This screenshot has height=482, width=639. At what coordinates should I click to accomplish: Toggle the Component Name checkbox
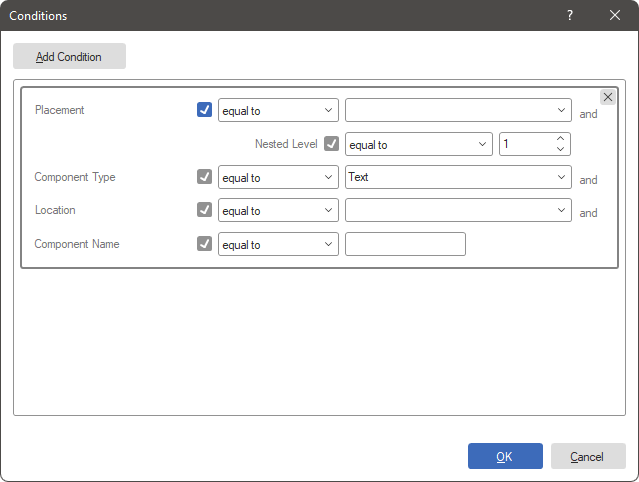[x=205, y=243]
